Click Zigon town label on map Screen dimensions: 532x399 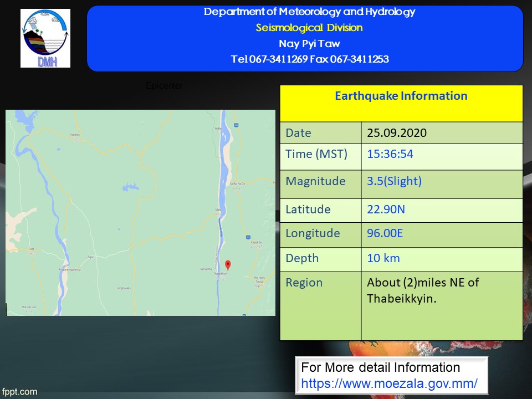click(91, 258)
